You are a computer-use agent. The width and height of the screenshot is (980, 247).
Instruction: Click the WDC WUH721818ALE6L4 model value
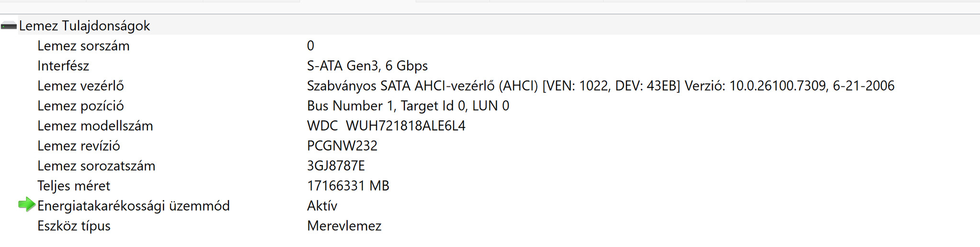[x=386, y=126]
